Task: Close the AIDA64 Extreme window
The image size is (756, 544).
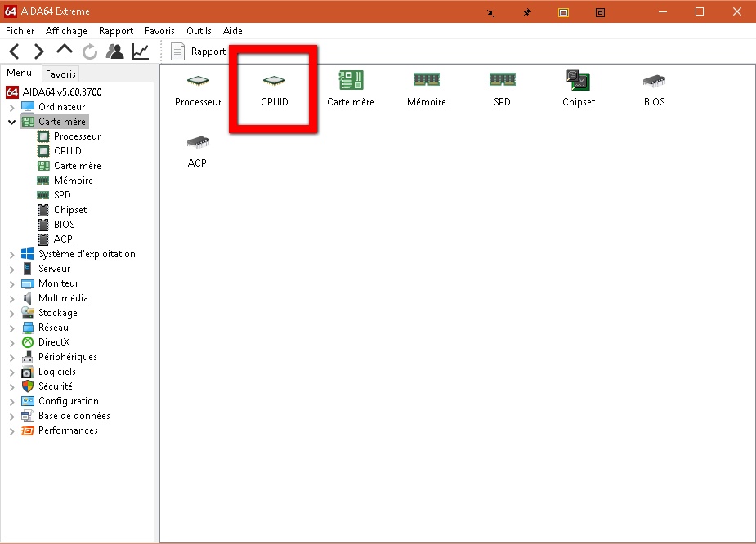Action: point(736,11)
